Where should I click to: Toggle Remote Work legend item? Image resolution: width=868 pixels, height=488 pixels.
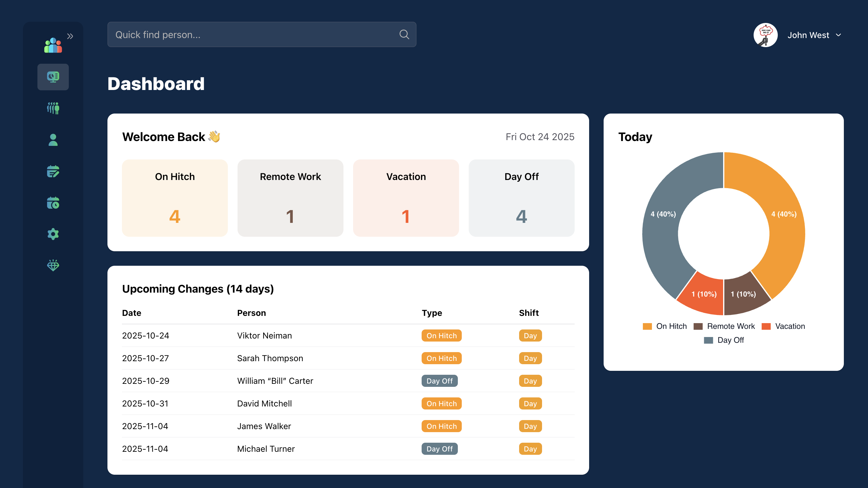(x=730, y=326)
